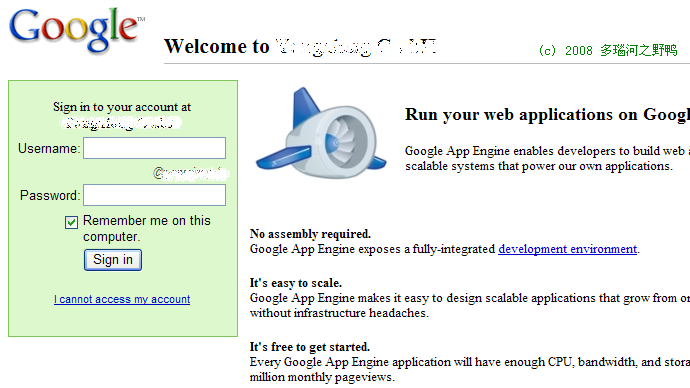Image resolution: width=690 pixels, height=388 pixels.
Task: Open the I cannot access my account link
Action: coord(122,299)
